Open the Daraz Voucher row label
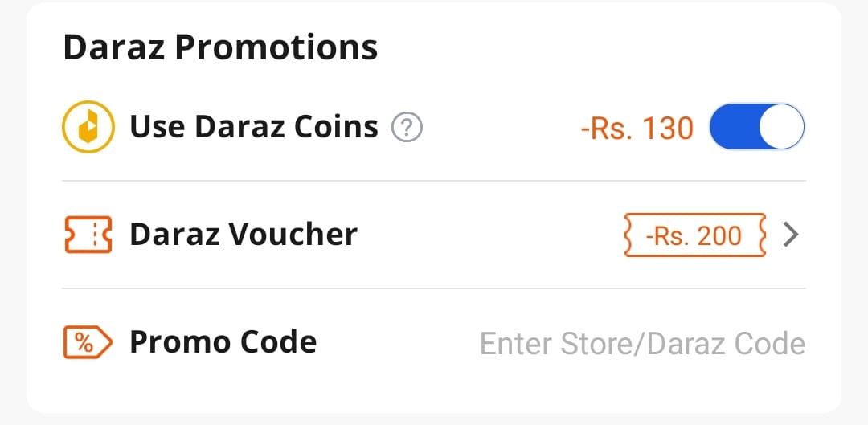Screen dimensions: 868x425 (244, 235)
